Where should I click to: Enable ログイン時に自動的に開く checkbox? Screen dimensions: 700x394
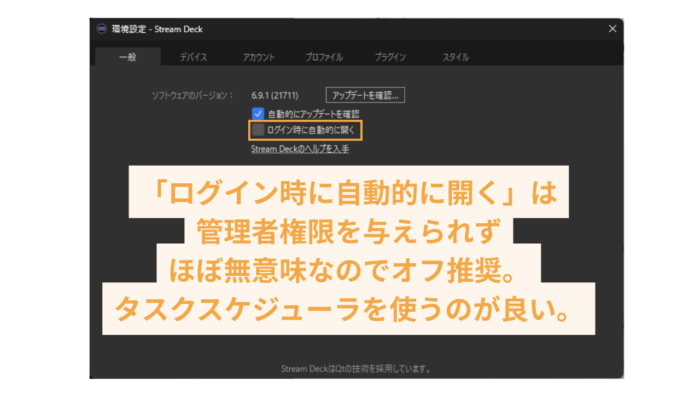[258, 130]
